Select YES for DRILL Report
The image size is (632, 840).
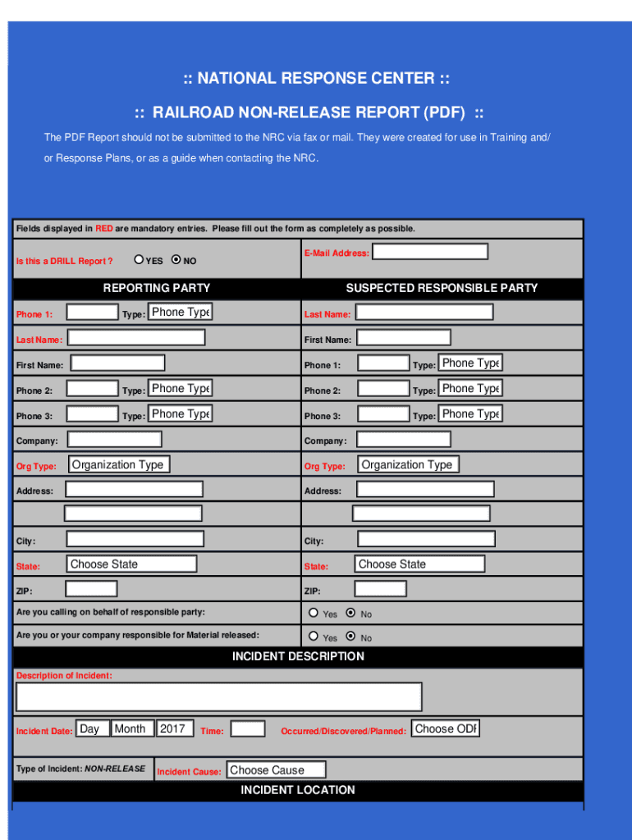[x=140, y=260]
